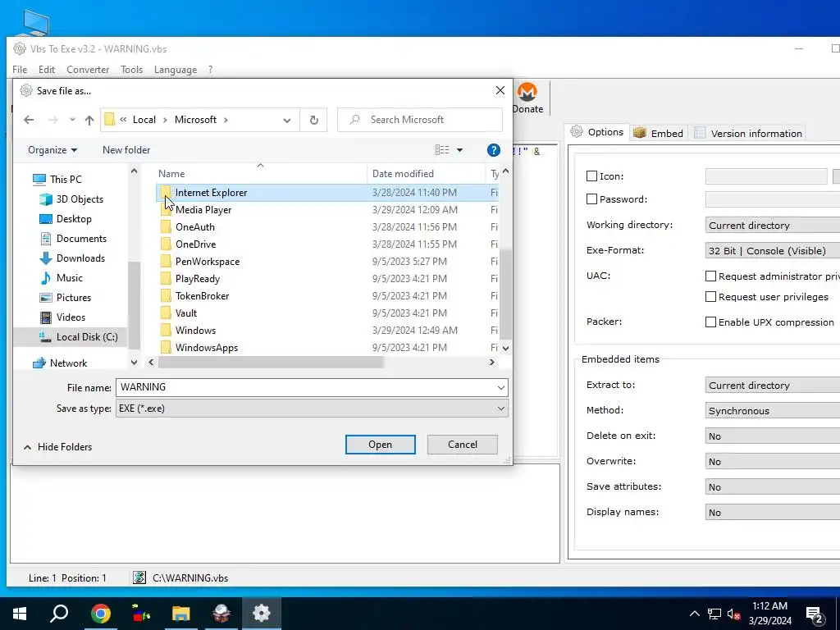Collapse folders with Hide Folders

click(x=58, y=447)
